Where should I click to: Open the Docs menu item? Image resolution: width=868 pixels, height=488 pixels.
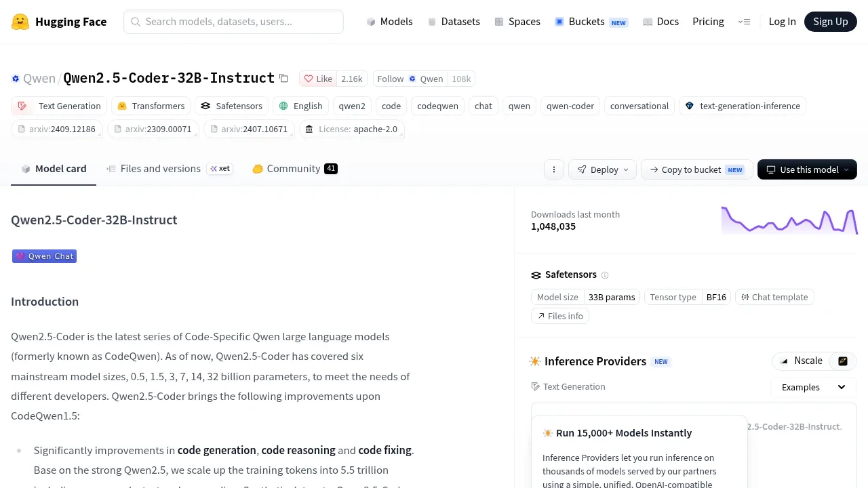(x=660, y=22)
